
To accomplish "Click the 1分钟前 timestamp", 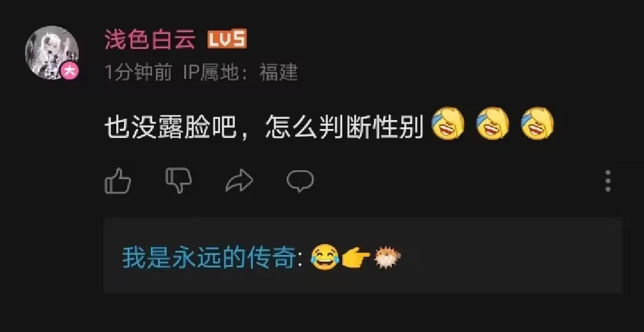I will (x=138, y=73).
